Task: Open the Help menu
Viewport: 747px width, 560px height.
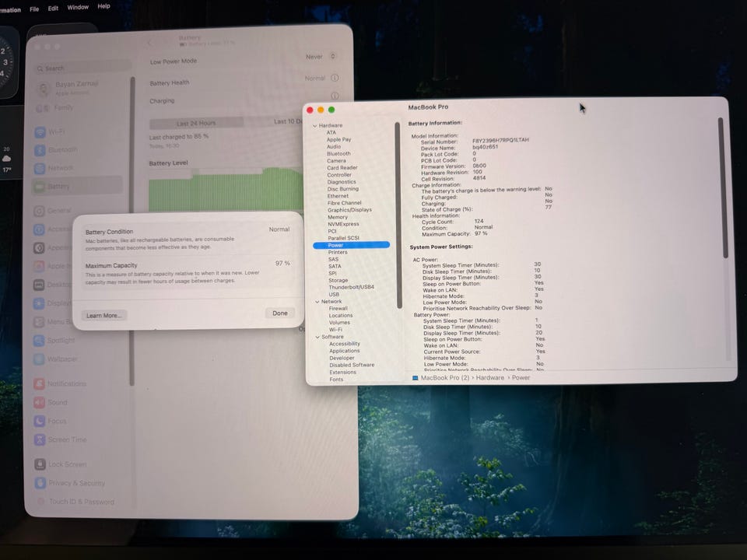Action: (x=103, y=6)
